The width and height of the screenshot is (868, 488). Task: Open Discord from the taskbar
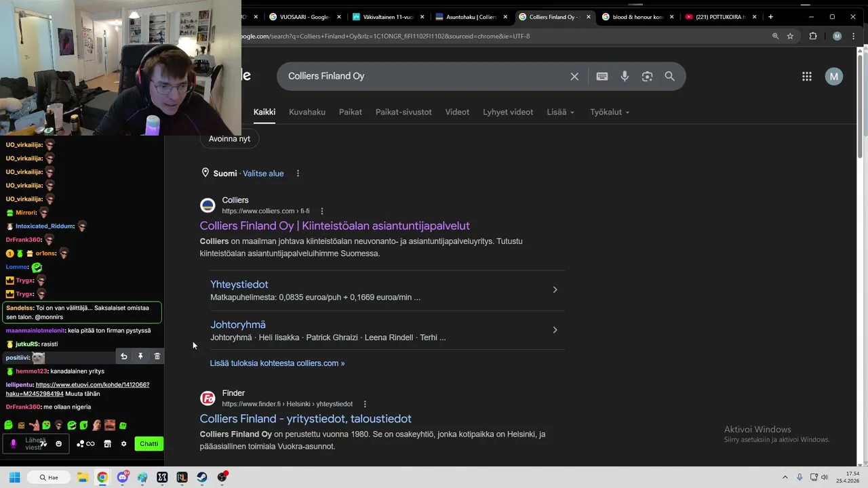(122, 477)
